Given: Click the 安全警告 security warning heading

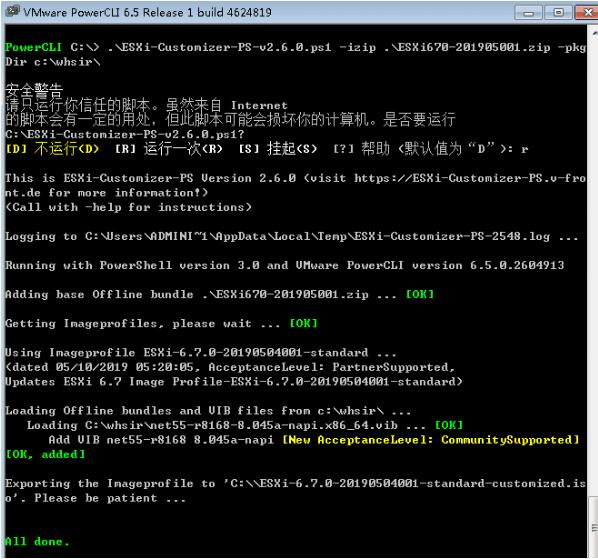Looking at the screenshot, I should click(x=34, y=90).
